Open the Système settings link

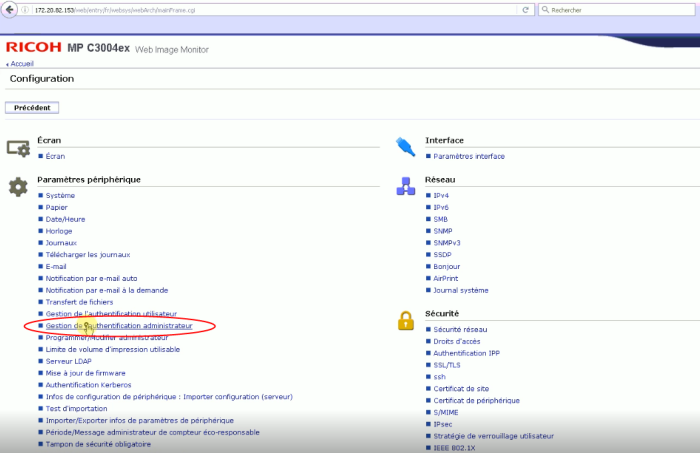coord(60,195)
